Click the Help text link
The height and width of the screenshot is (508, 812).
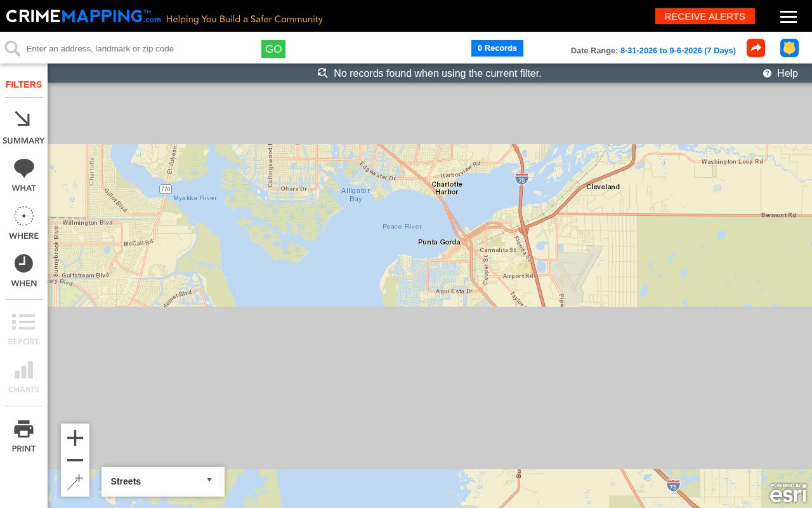coord(787,74)
